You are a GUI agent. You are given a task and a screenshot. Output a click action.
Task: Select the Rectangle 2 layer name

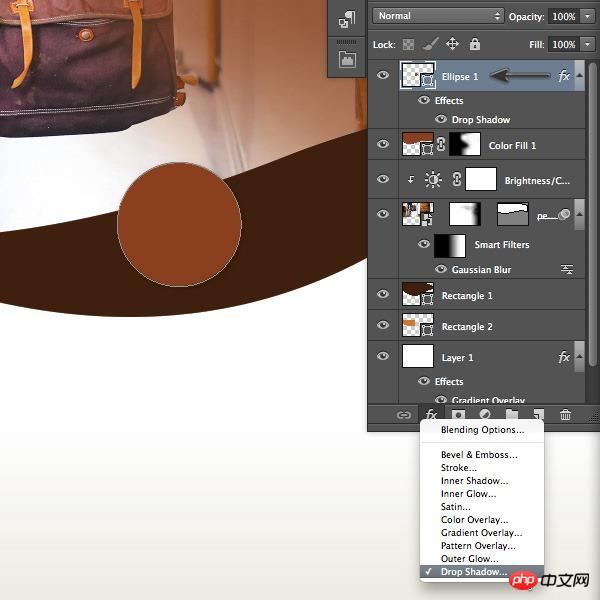(x=467, y=326)
